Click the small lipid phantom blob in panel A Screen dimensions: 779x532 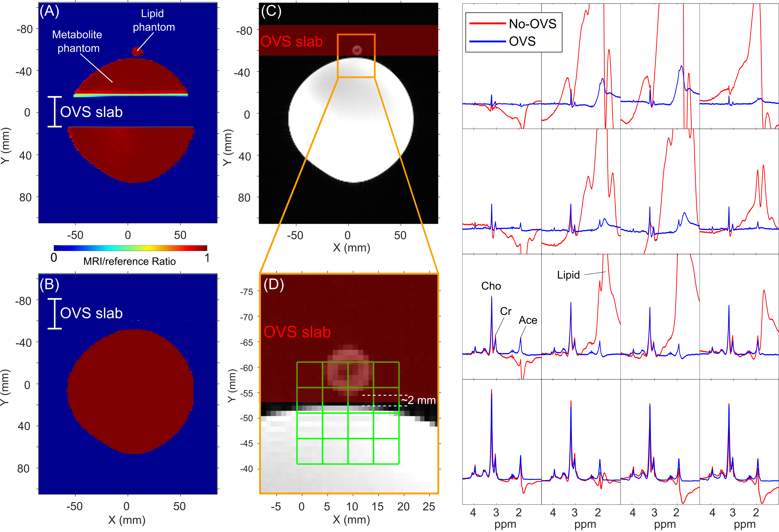[x=137, y=51]
